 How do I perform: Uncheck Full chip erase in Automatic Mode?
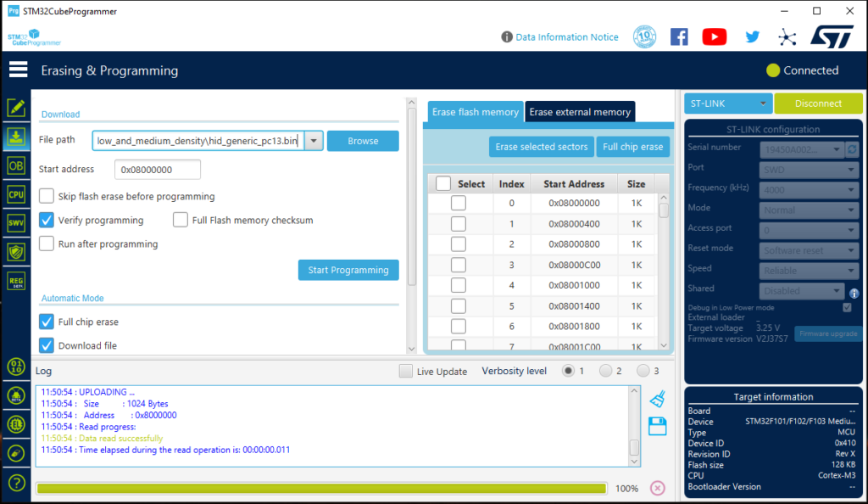point(47,322)
